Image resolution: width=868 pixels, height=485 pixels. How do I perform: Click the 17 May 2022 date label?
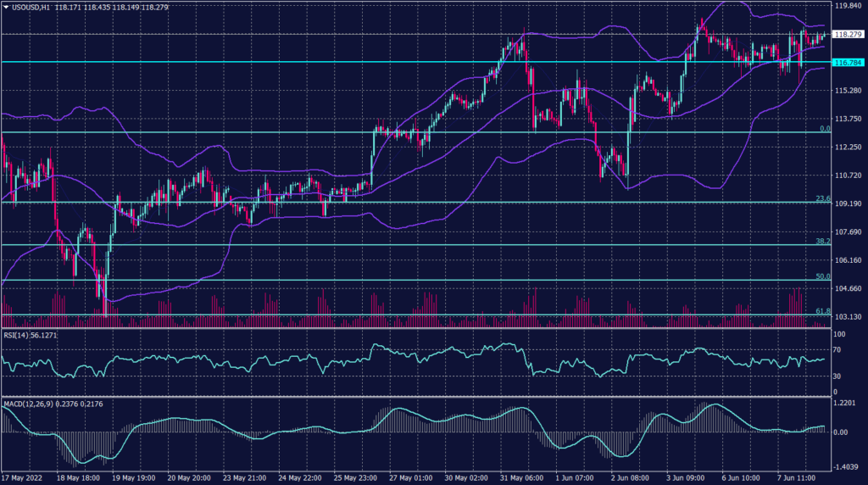[x=25, y=477]
